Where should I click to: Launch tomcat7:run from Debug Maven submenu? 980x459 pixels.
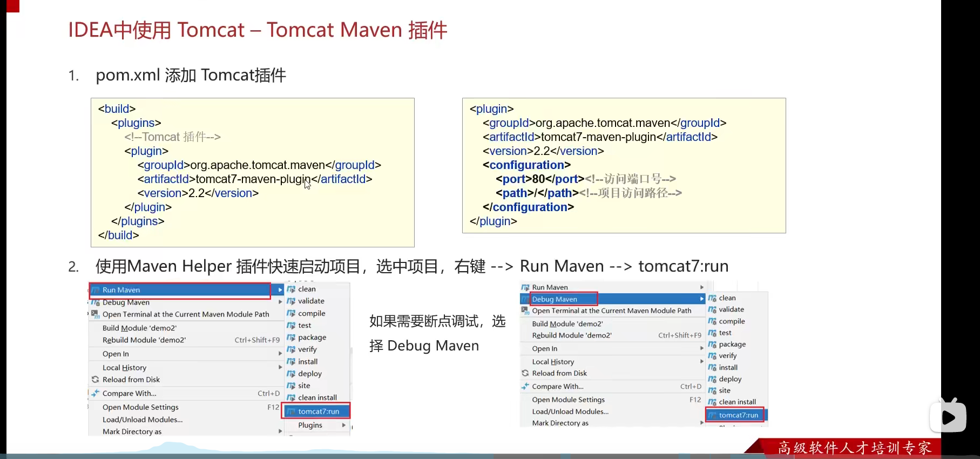point(736,415)
